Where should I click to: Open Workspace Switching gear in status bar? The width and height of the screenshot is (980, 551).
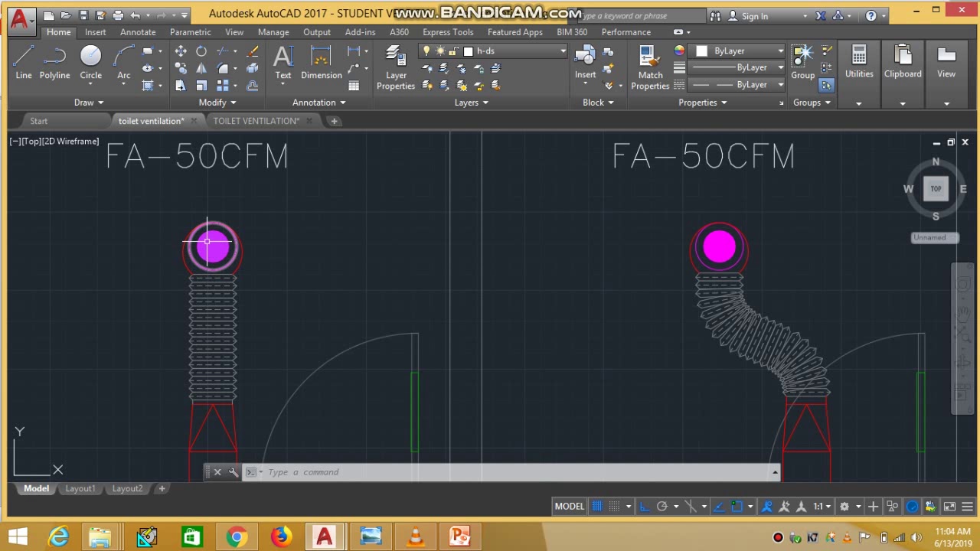[x=845, y=506]
